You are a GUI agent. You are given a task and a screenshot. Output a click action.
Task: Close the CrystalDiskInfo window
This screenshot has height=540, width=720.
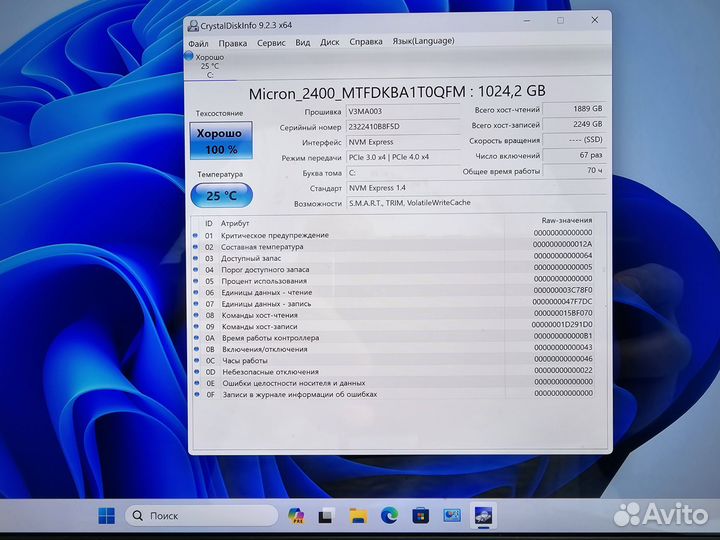595,20
